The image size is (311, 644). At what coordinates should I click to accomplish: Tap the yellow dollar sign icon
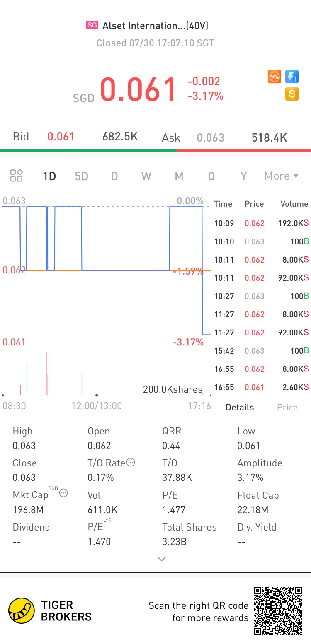click(292, 94)
